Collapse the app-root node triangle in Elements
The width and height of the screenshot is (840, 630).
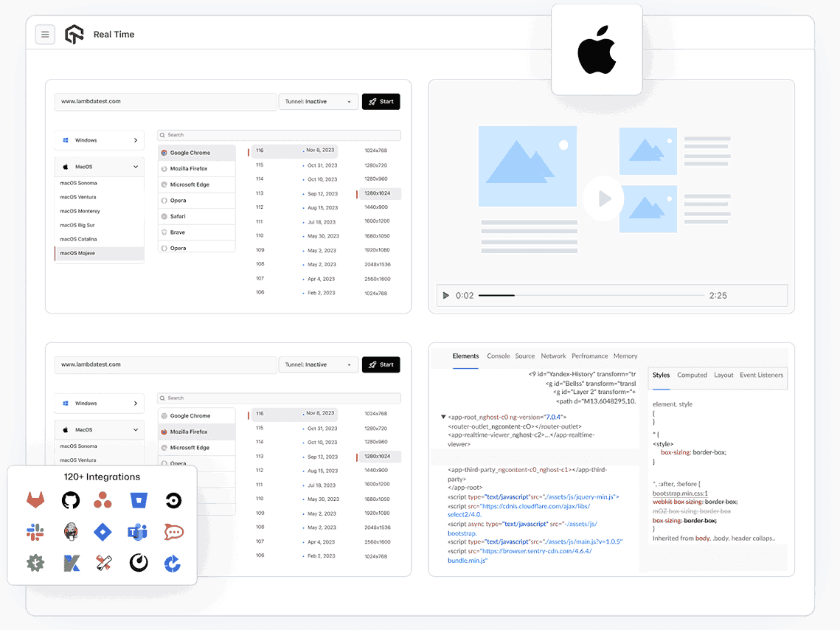point(443,417)
